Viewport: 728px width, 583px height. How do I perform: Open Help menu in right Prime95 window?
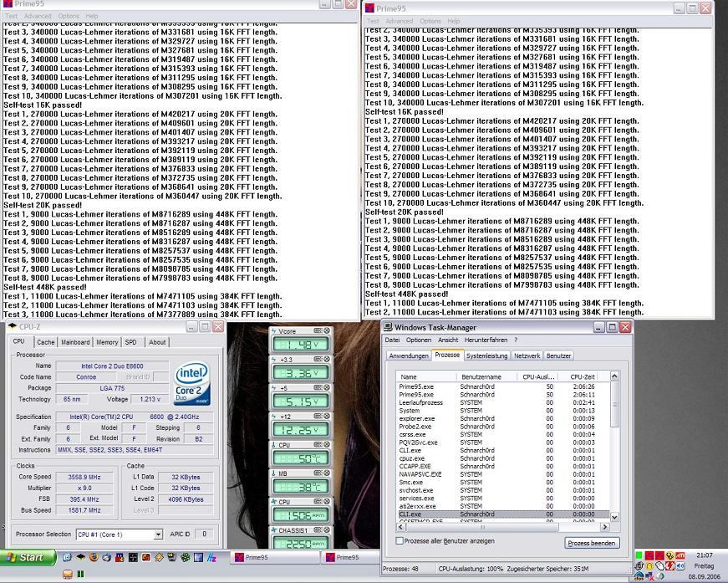[454, 21]
